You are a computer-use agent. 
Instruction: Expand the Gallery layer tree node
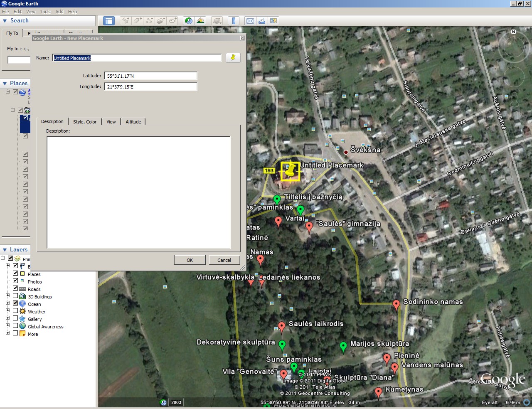[x=7, y=318]
